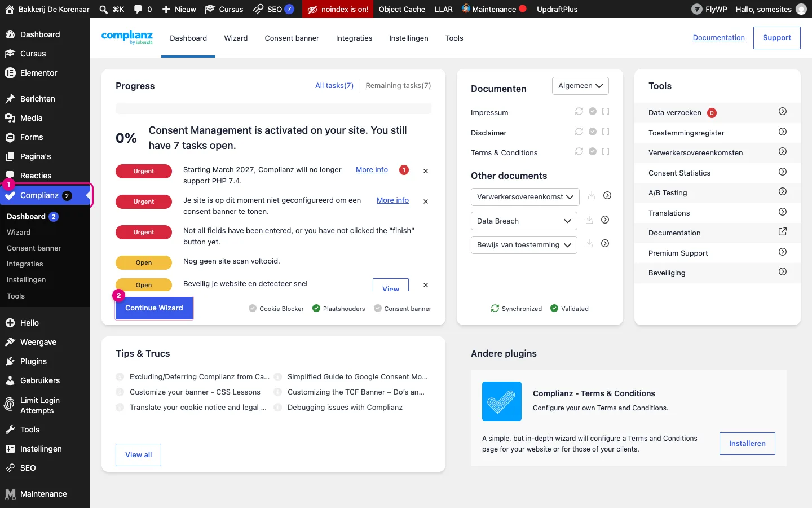Click sync icon for Impressum row
The width and height of the screenshot is (812, 508).
click(x=579, y=111)
